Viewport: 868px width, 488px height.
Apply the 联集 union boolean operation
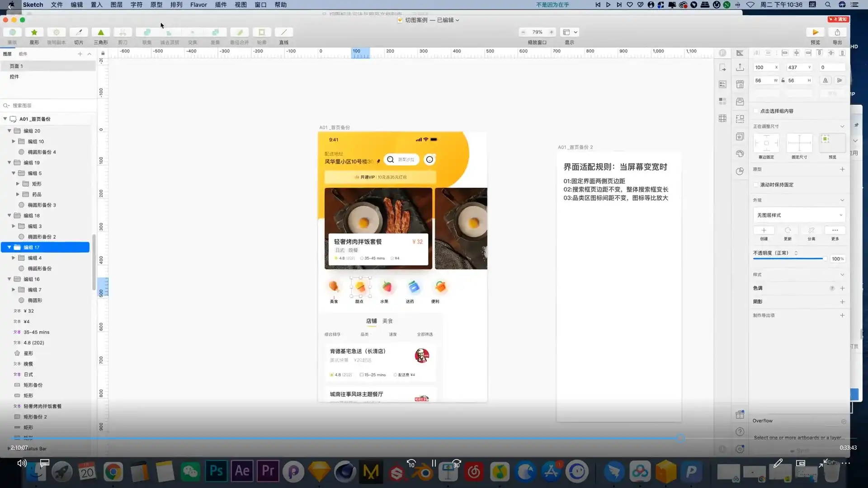[x=147, y=32]
